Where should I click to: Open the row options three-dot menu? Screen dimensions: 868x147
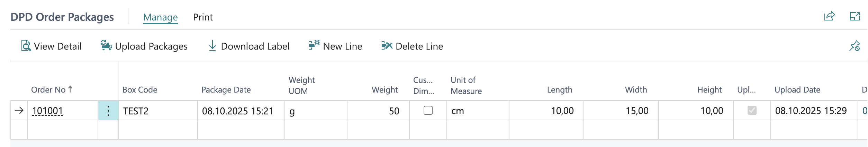(108, 111)
